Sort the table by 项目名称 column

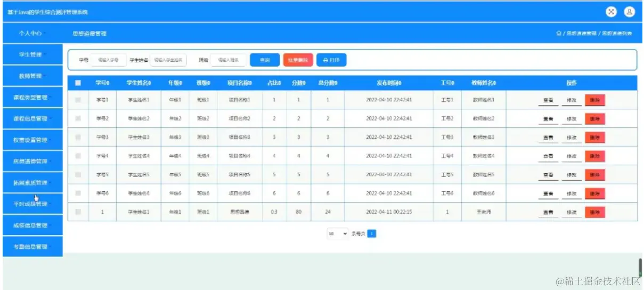pos(239,83)
